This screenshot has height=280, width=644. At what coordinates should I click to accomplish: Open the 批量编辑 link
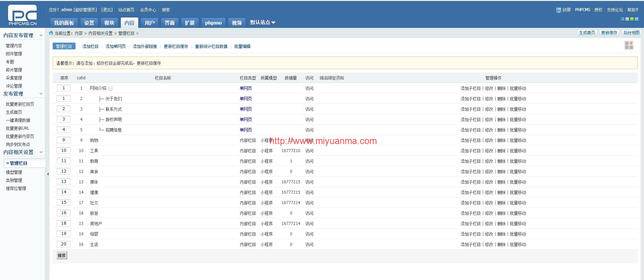coord(242,46)
